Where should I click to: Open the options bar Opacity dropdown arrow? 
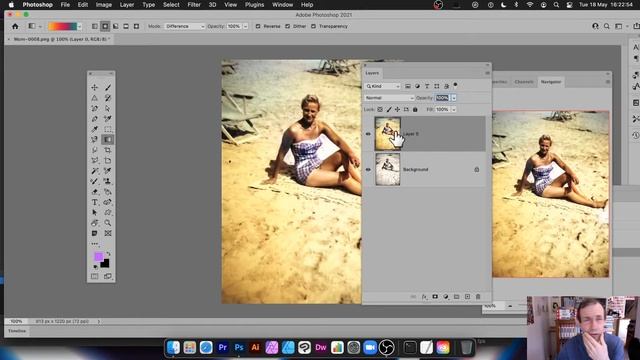click(246, 26)
